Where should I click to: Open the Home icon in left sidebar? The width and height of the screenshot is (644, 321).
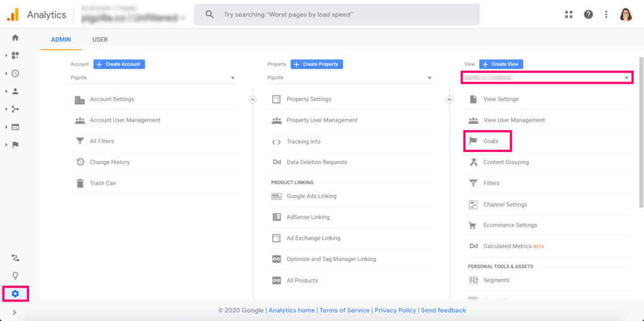coord(15,38)
